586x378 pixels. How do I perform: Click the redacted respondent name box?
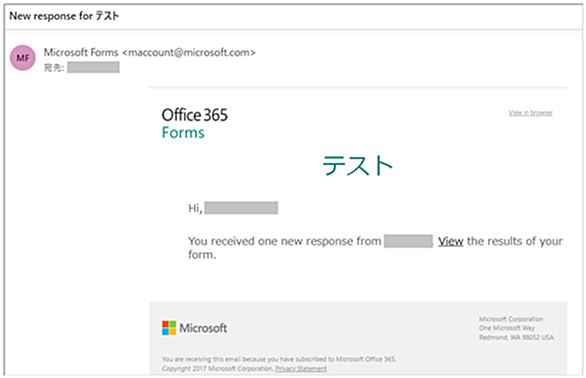(x=408, y=241)
